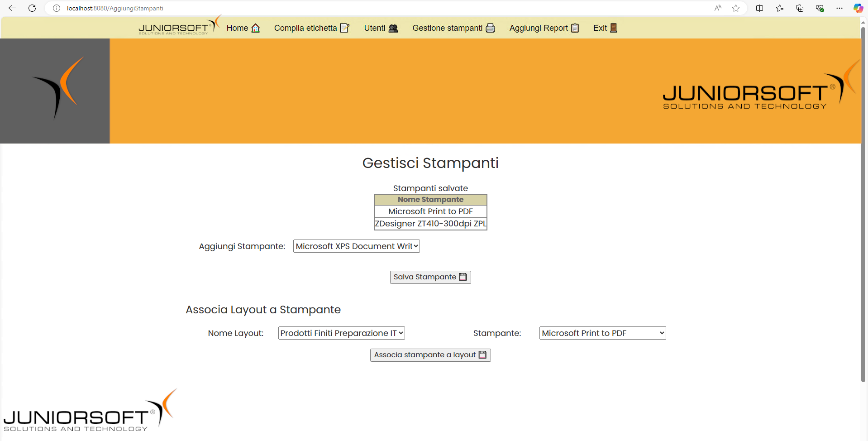868x441 pixels.
Task: Open Aggiungi Stampante dropdown
Action: click(357, 246)
